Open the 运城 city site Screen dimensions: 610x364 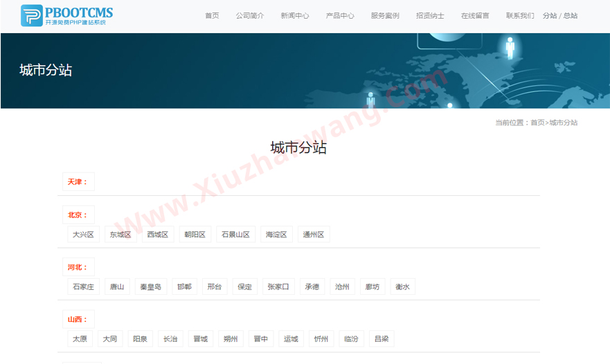click(x=291, y=339)
